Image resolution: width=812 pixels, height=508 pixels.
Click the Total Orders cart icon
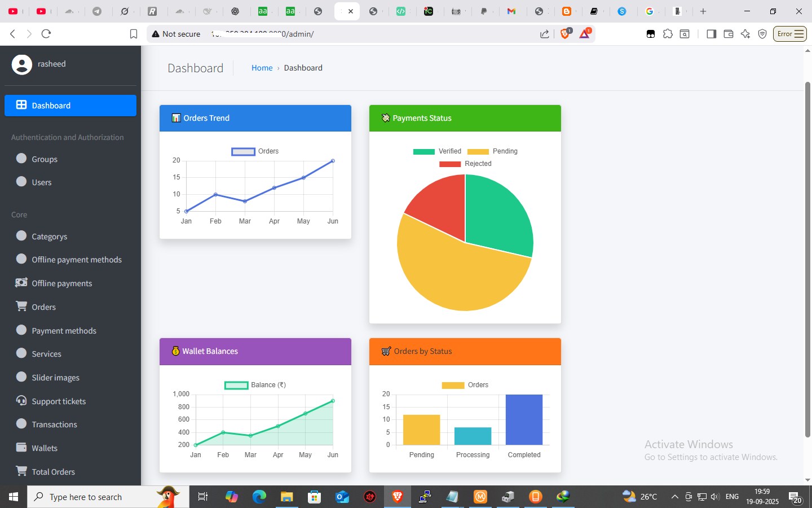tap(21, 471)
